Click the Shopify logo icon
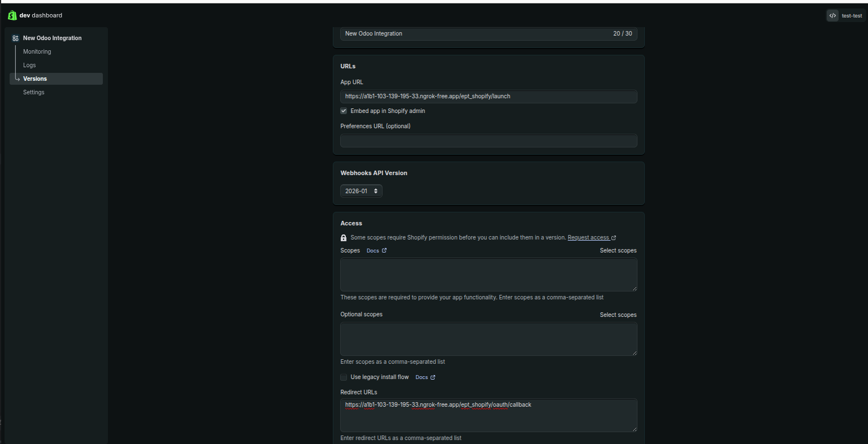 pos(12,15)
